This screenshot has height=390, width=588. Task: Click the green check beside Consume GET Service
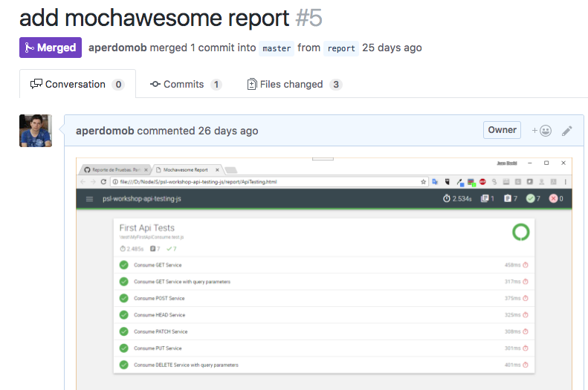pyautogui.click(x=123, y=265)
